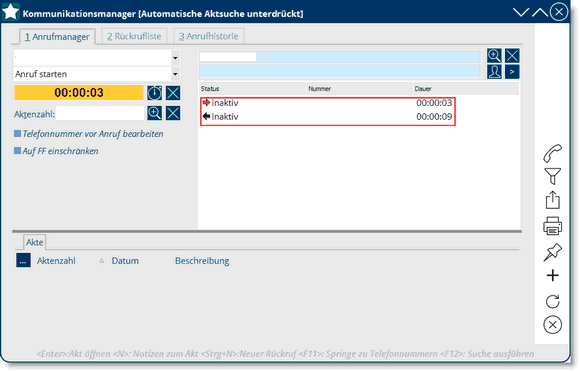
Task: Click the X button beside the stopwatch
Action: point(173,93)
